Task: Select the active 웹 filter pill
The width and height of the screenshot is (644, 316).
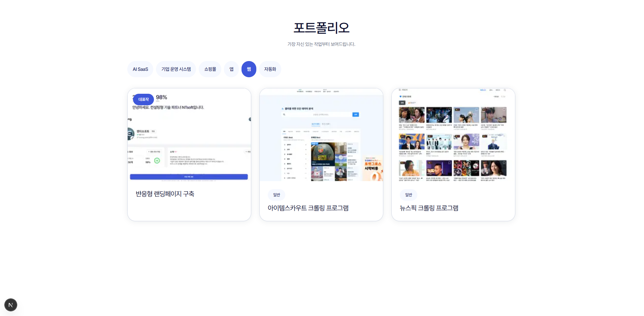Action: click(249, 69)
